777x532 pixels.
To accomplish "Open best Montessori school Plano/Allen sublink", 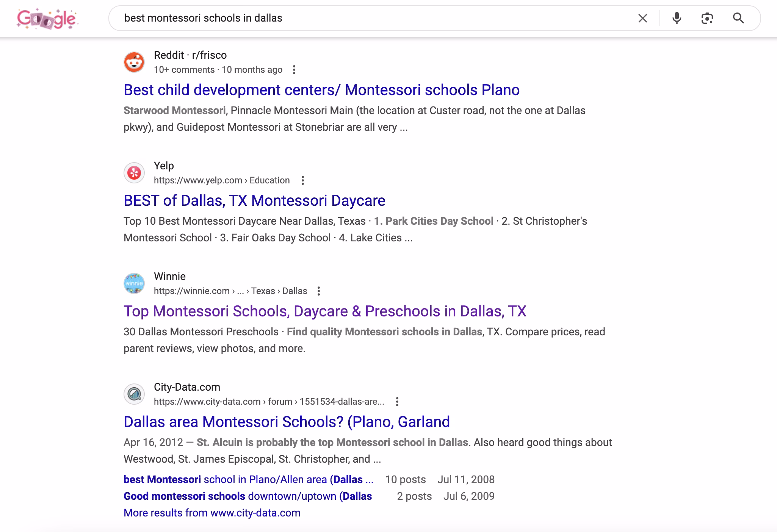I will click(248, 480).
